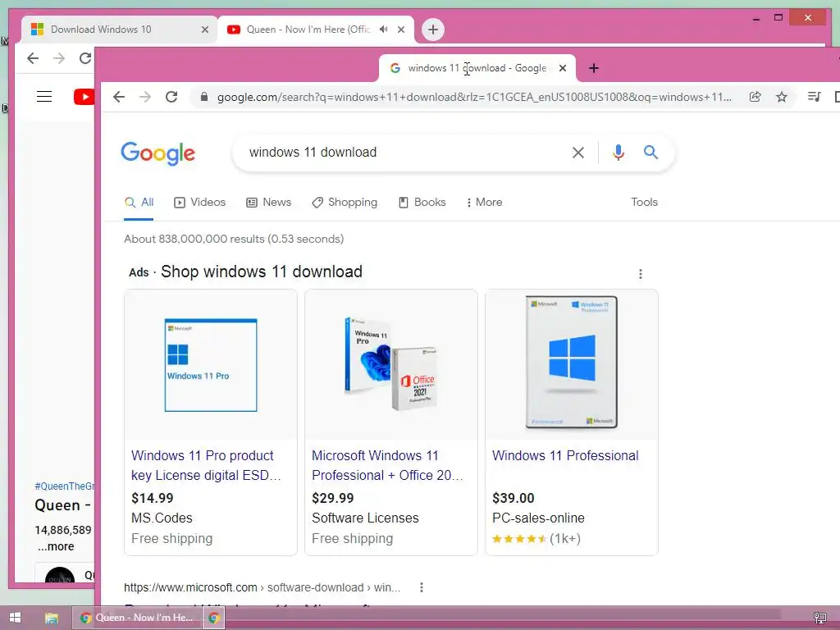Open microsoft.com software-download result URL

point(262,587)
